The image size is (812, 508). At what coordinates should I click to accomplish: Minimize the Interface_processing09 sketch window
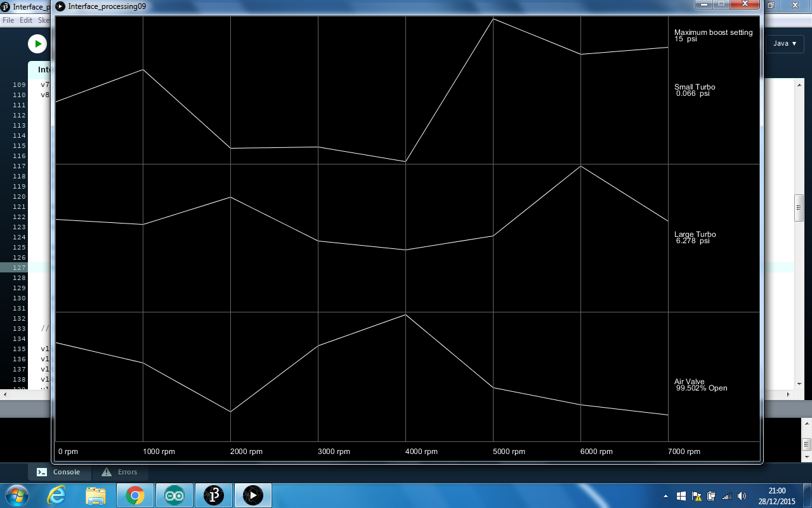coord(704,4)
